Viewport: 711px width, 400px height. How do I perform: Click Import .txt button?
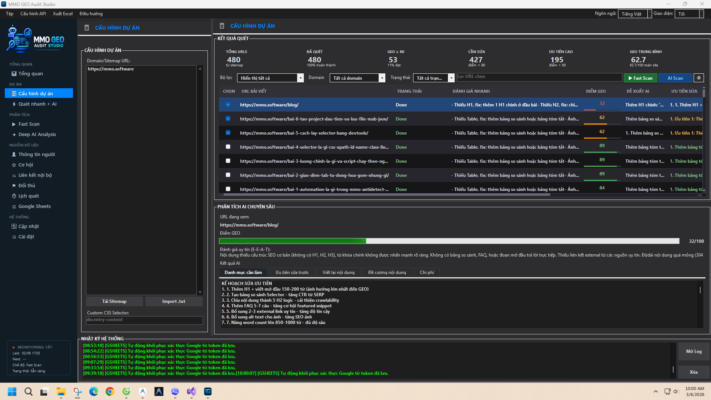click(x=174, y=301)
